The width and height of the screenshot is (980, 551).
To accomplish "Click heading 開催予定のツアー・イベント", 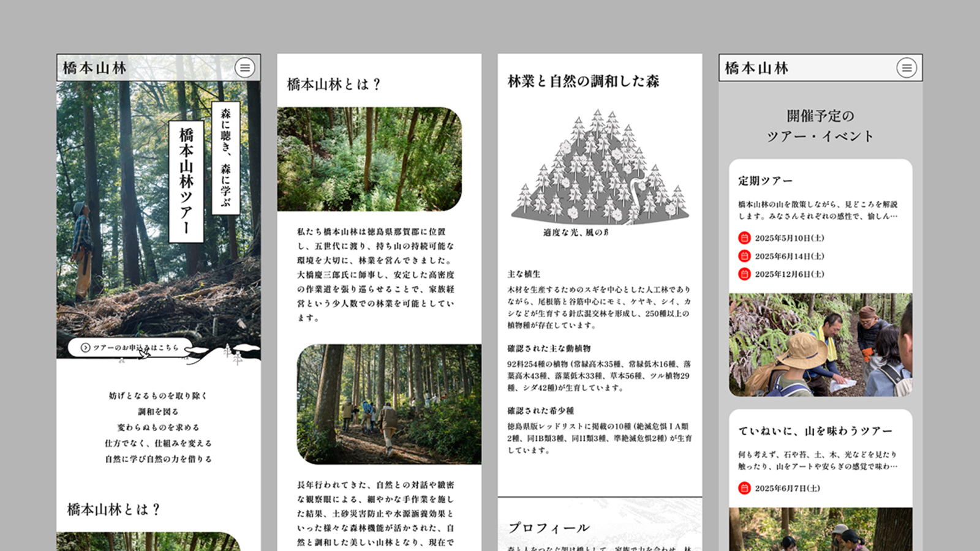I will (x=820, y=126).
